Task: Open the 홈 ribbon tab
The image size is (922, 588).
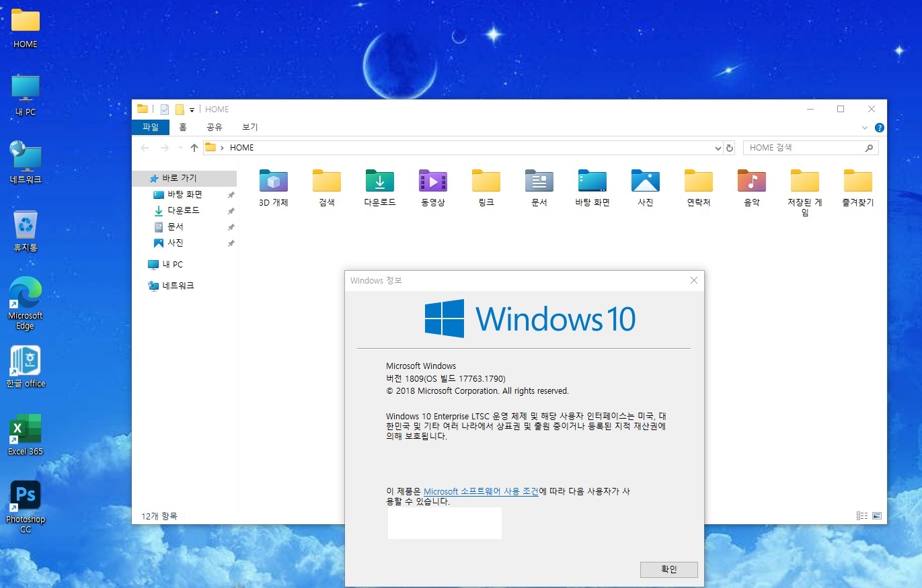Action: 183,127
